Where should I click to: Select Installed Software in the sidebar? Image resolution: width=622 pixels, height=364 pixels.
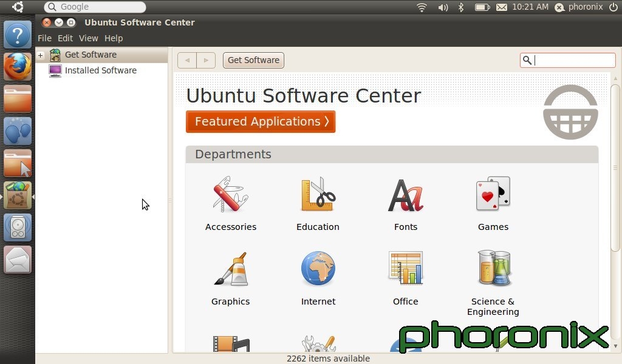pos(100,70)
